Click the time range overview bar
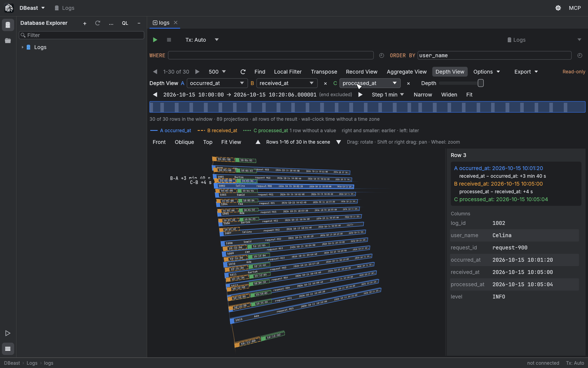588x368 pixels. tap(367, 107)
